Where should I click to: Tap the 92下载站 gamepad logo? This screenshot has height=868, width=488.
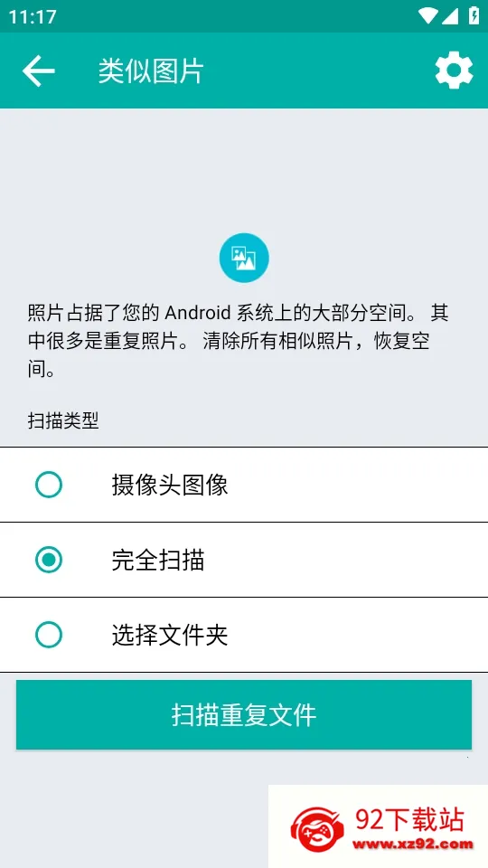click(317, 829)
